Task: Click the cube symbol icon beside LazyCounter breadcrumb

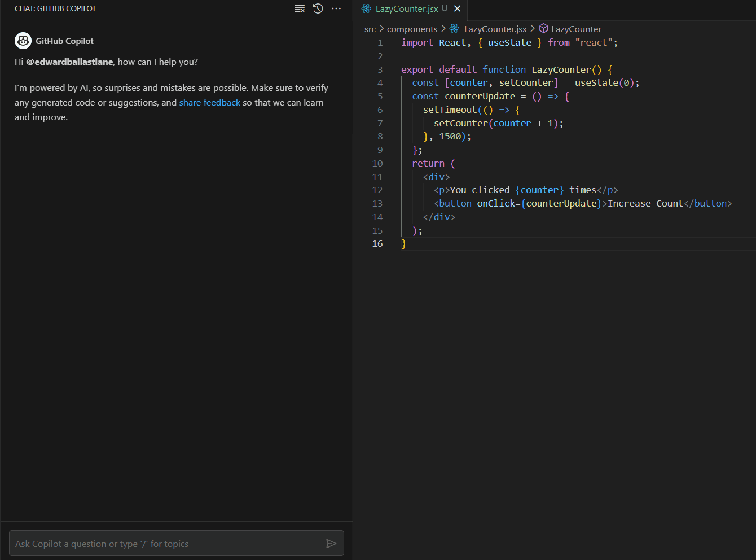Action: (543, 28)
